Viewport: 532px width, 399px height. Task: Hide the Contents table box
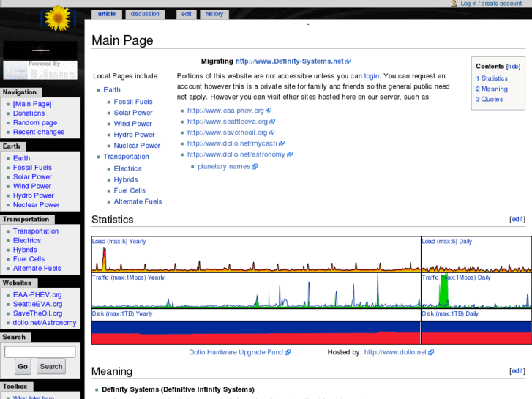click(x=513, y=67)
